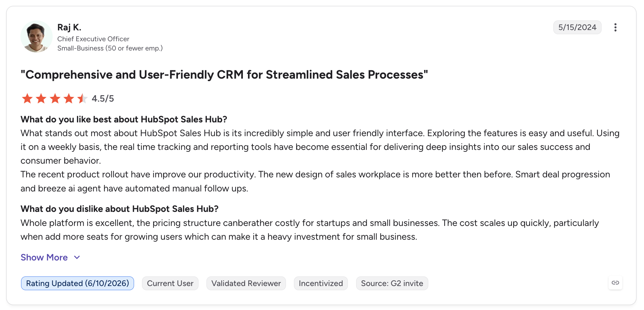Image resolution: width=644 pixels, height=310 pixels.
Task: Expand review with the Show More chevron
Action: pyautogui.click(x=77, y=257)
